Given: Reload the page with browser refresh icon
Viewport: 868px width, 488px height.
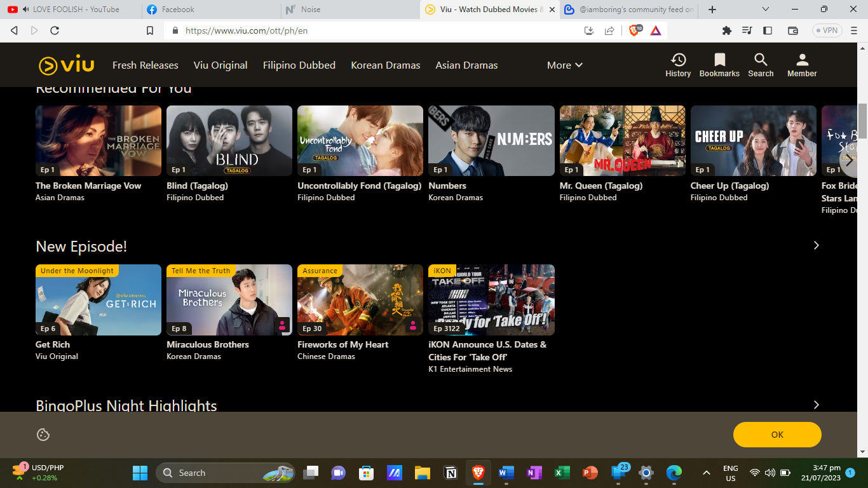Looking at the screenshot, I should [55, 30].
